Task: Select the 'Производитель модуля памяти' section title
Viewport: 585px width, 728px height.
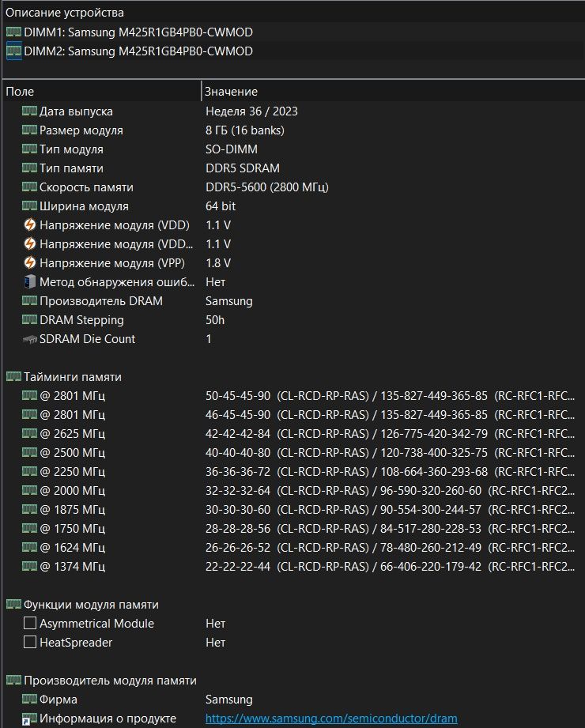Action: point(110,681)
